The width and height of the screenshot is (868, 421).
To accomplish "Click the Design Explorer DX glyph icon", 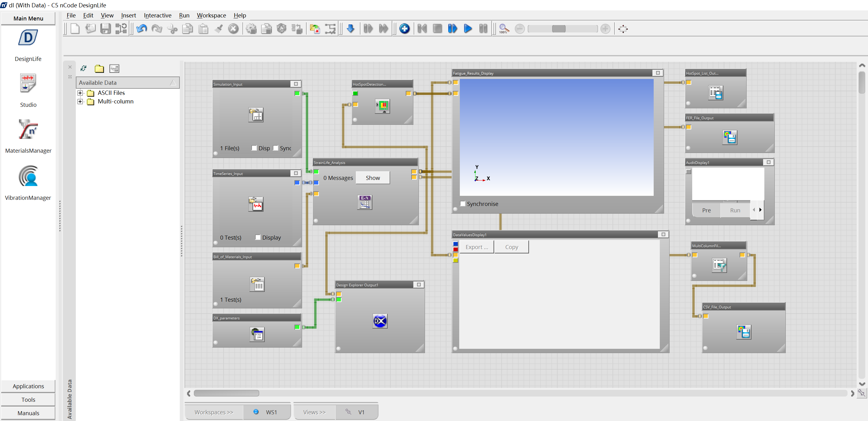I will [x=380, y=321].
